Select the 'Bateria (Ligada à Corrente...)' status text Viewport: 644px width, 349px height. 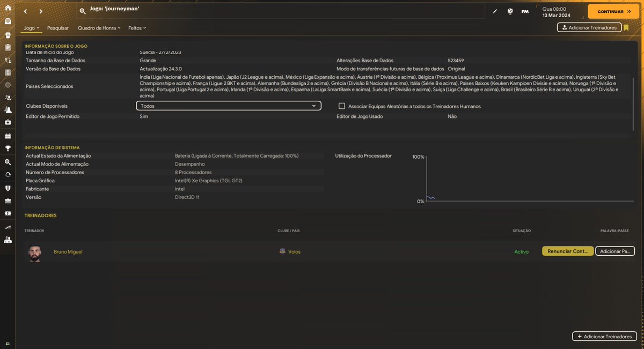(237, 155)
